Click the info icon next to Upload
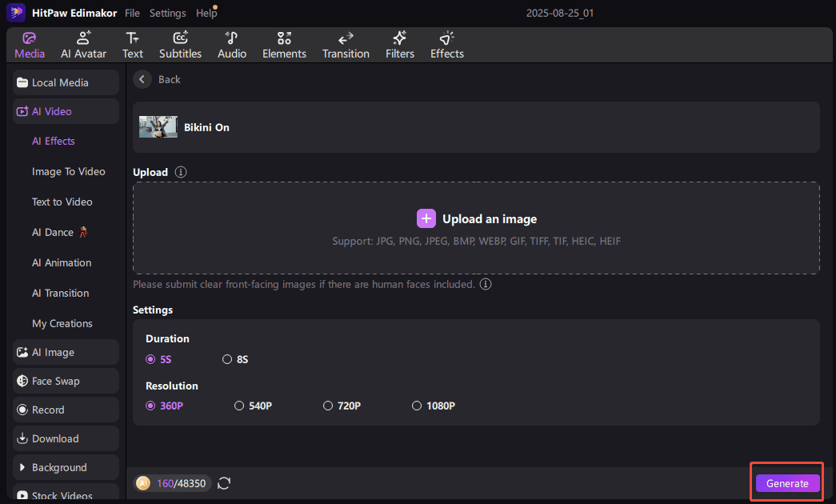The height and width of the screenshot is (504, 836). [181, 172]
